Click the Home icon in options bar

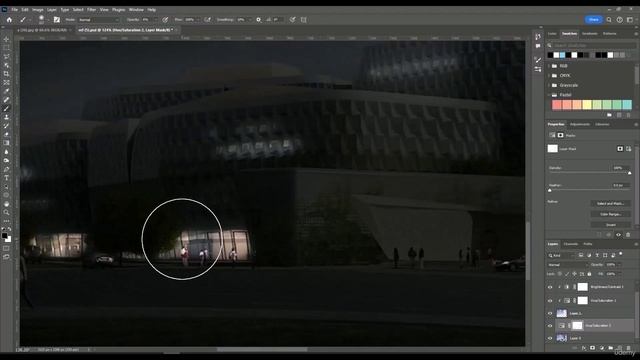pos(9,20)
